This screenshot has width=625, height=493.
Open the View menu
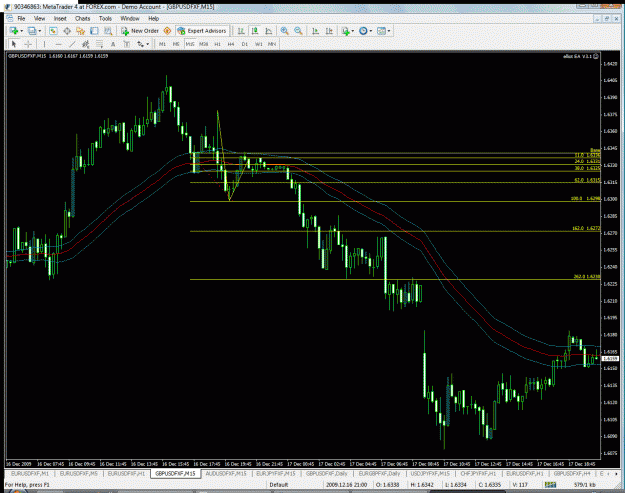39,18
